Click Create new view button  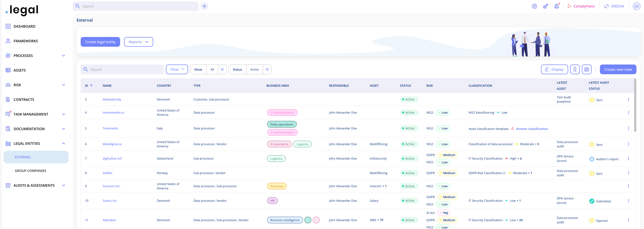pyautogui.click(x=618, y=69)
